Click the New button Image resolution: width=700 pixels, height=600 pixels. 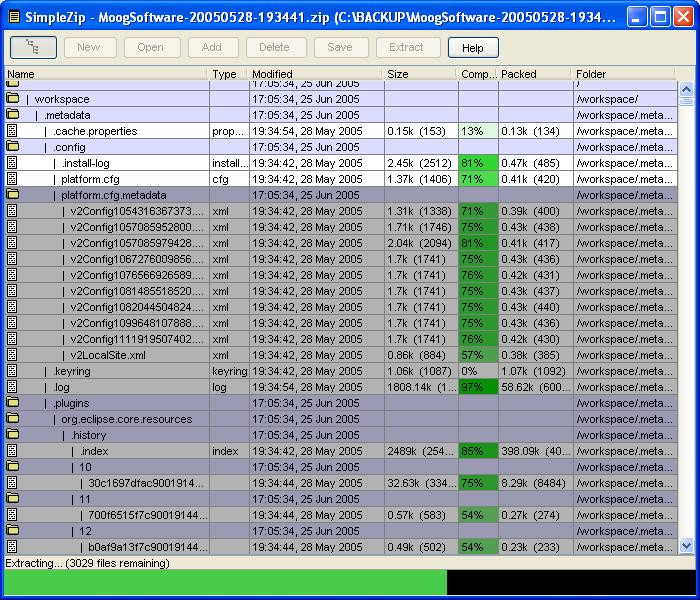point(90,47)
